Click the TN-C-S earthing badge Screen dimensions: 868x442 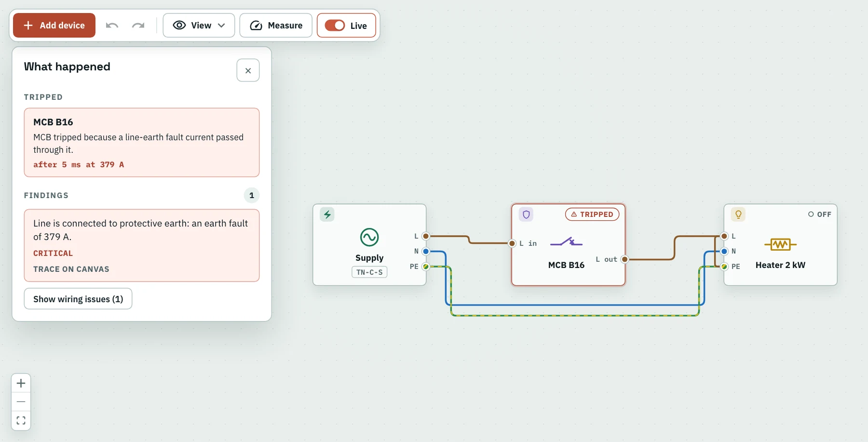click(369, 272)
